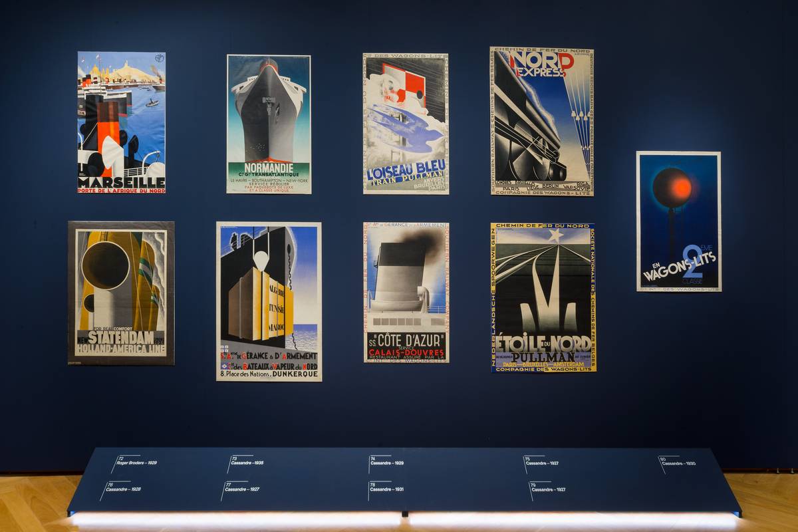Click caption 74 Cassandre – 1929
798x532 pixels.
(388, 462)
